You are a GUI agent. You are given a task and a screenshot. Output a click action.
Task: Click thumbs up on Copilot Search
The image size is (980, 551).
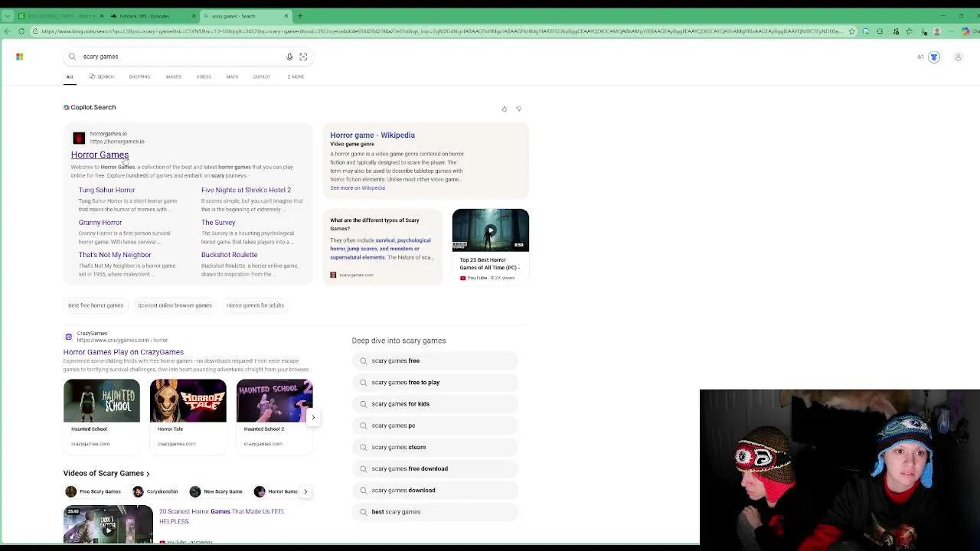pos(504,109)
